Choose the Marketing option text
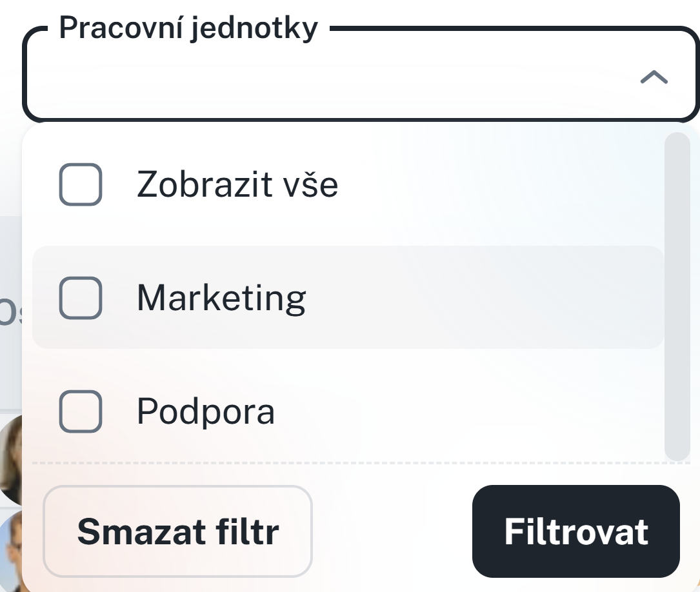700x592 pixels. coord(221,299)
